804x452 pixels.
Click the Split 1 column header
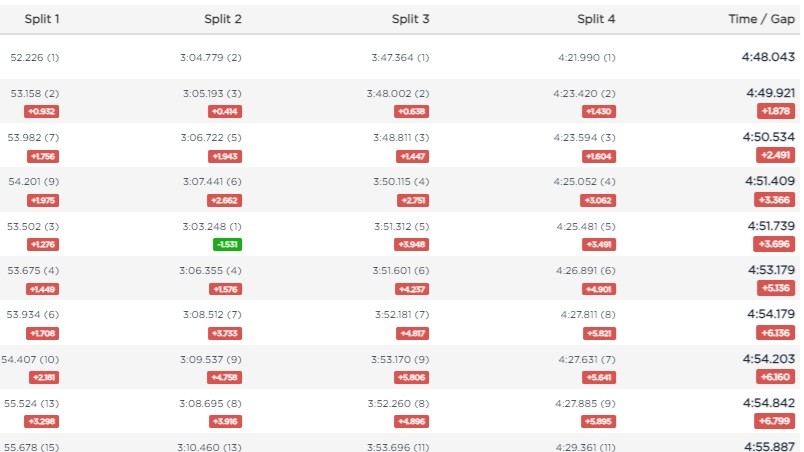(42, 19)
